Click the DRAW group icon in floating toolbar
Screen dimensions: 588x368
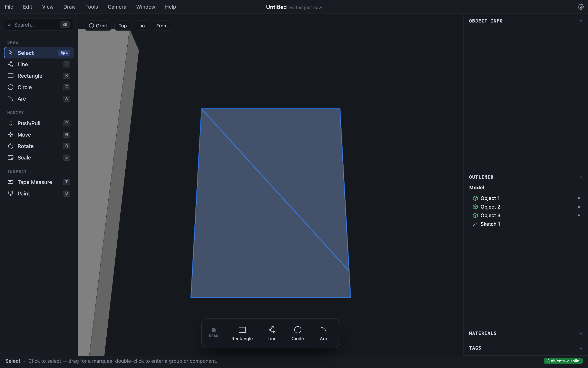pyautogui.click(x=214, y=330)
